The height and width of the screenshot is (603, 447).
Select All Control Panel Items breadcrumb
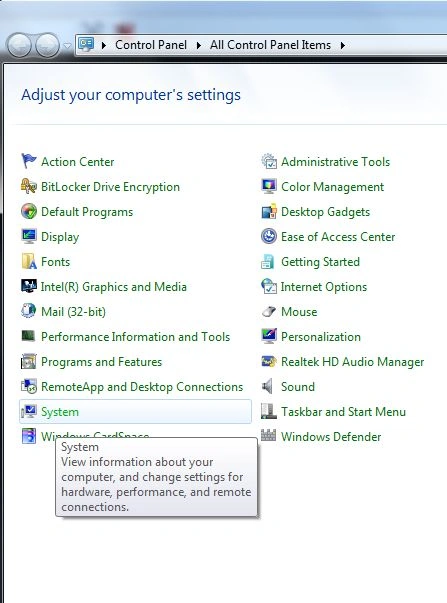(270, 45)
